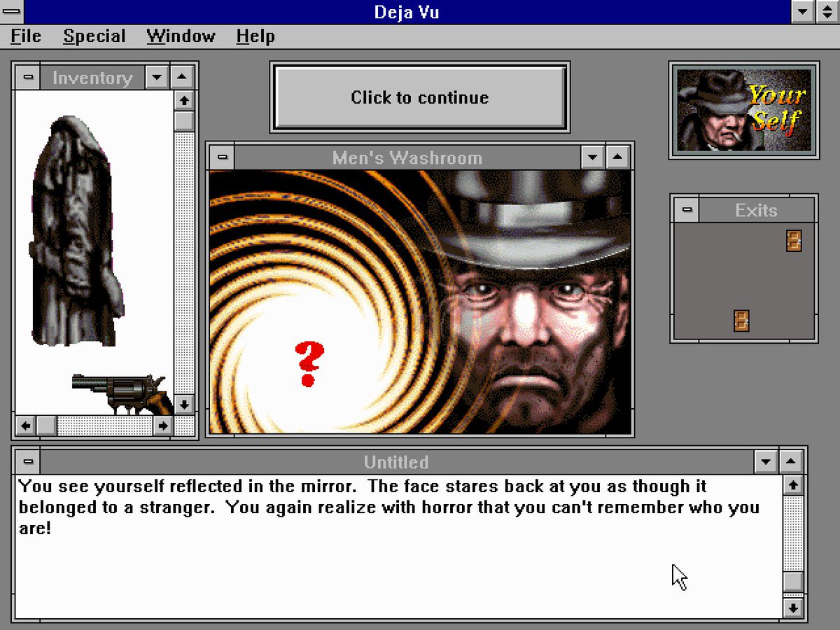840x630 pixels.
Task: Open the Help menu
Action: 255,36
